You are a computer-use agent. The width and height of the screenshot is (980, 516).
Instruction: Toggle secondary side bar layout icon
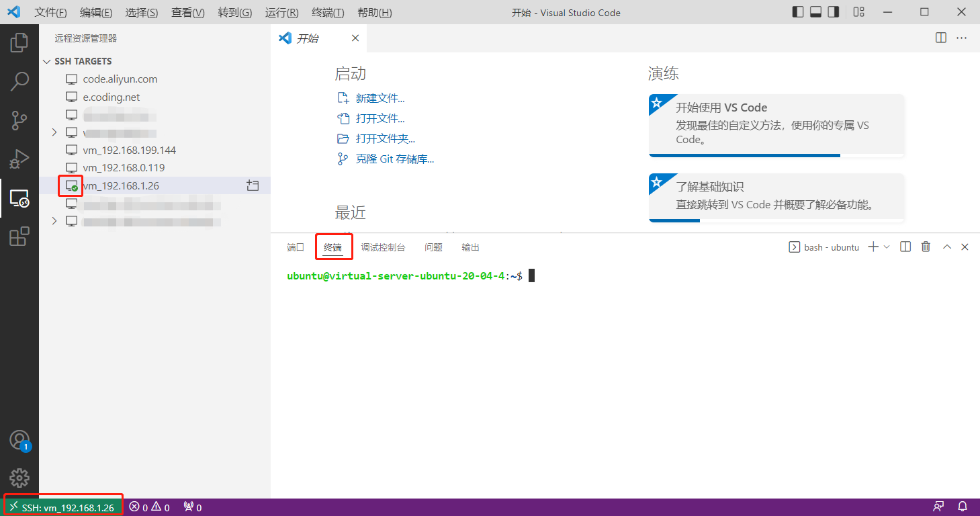834,12
